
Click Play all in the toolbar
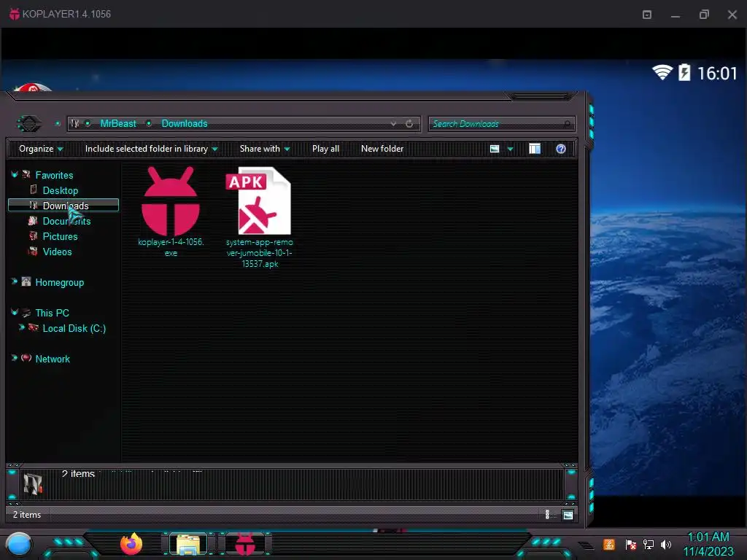325,149
